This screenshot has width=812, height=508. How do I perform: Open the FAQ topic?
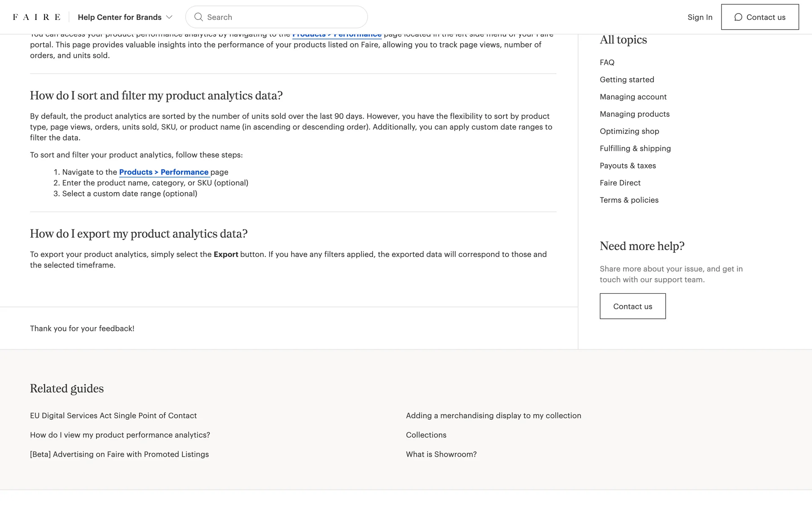point(607,62)
